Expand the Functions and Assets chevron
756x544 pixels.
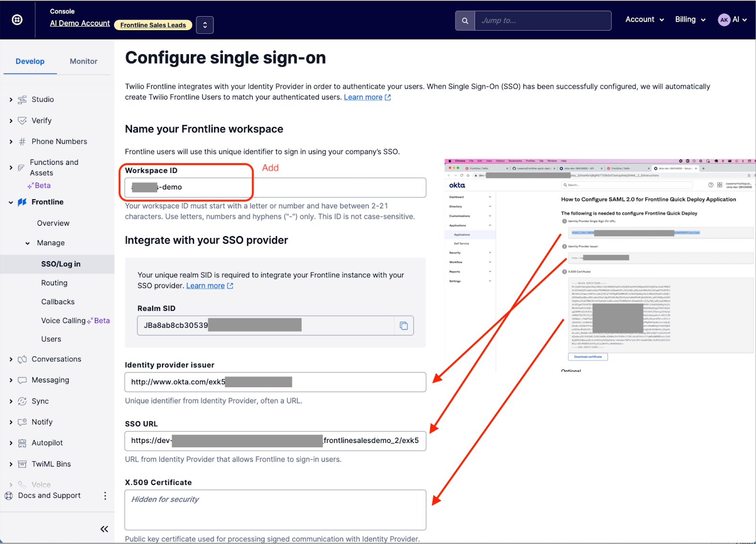[11, 168]
